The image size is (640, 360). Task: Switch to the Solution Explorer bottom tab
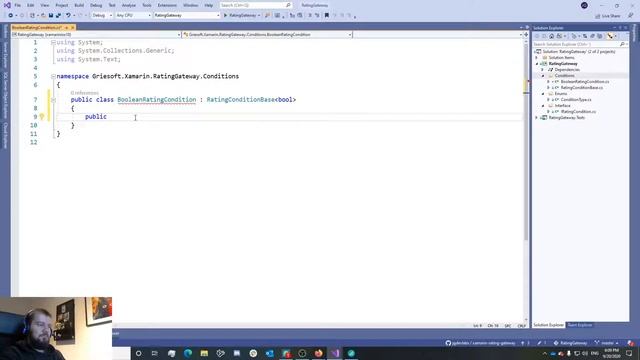pyautogui.click(x=549, y=325)
